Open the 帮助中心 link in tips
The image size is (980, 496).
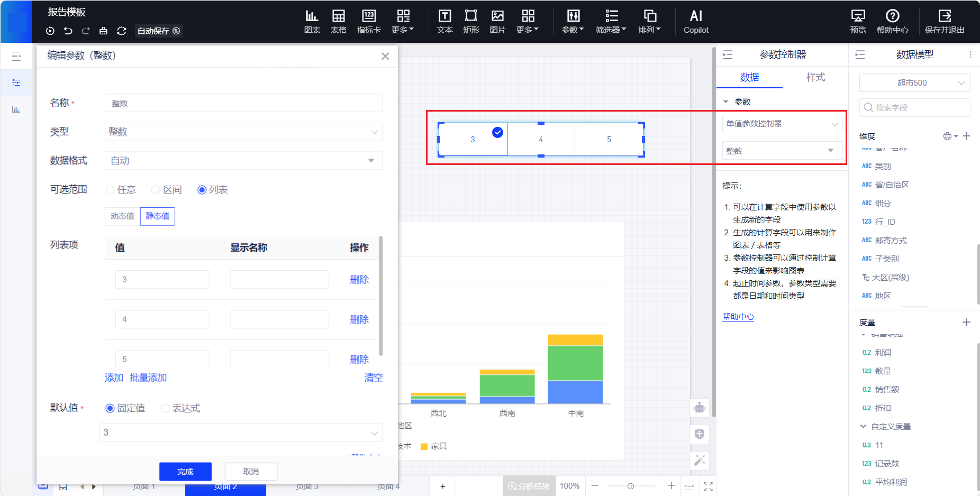pos(738,317)
